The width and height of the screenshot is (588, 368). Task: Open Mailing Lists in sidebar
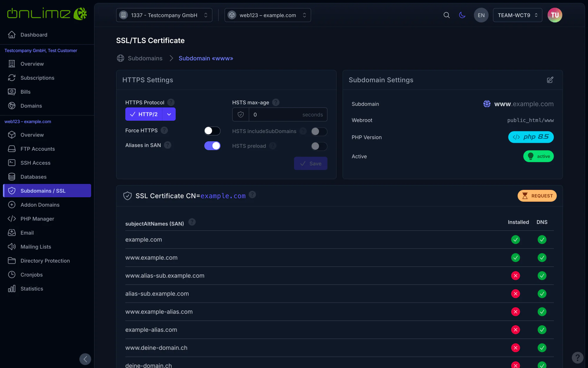click(47, 247)
